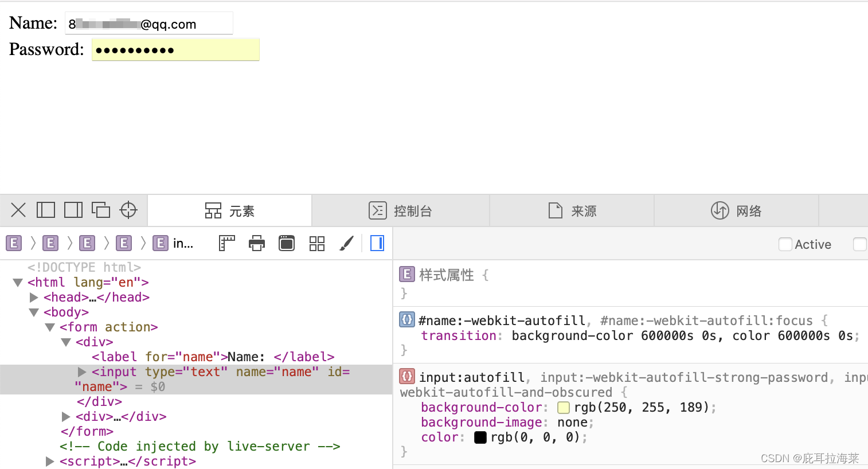This screenshot has width=868, height=469.
Task: Select the DOCTYPE html line
Action: [84, 268]
